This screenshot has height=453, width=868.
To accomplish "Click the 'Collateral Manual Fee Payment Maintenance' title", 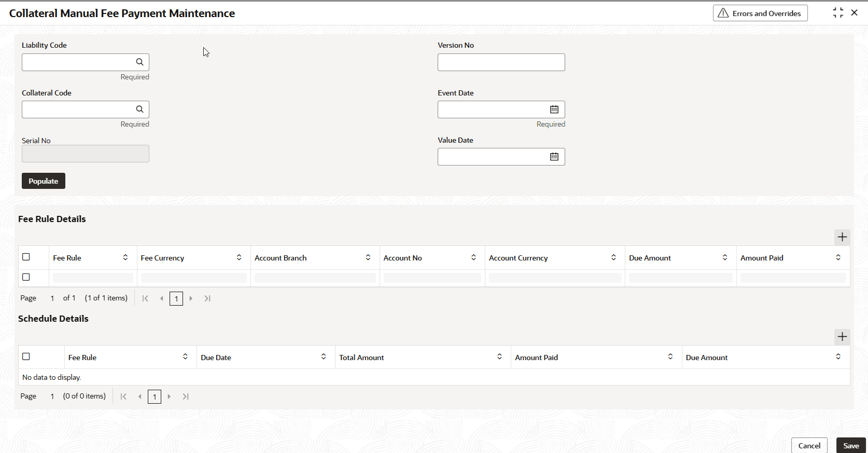I will pyautogui.click(x=122, y=13).
